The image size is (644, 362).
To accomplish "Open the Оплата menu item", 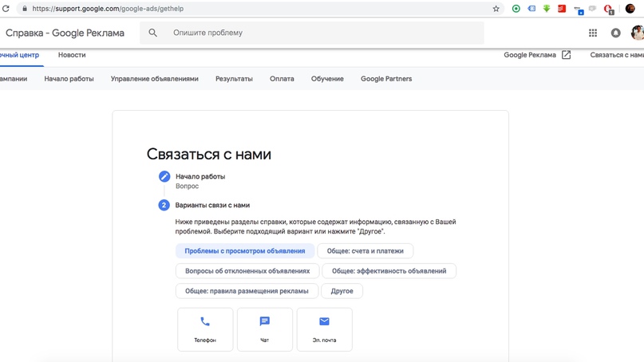I will coord(282,79).
